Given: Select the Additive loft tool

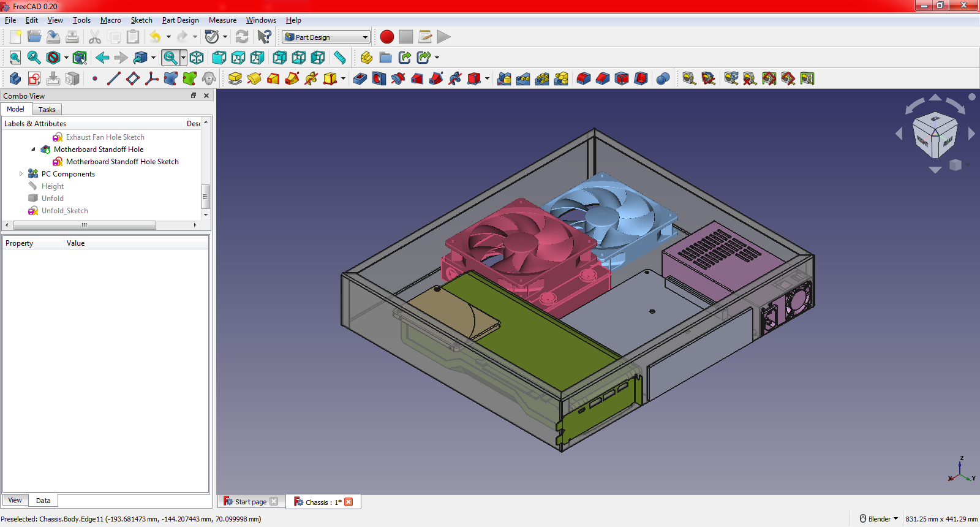Looking at the screenshot, I should [x=273, y=78].
